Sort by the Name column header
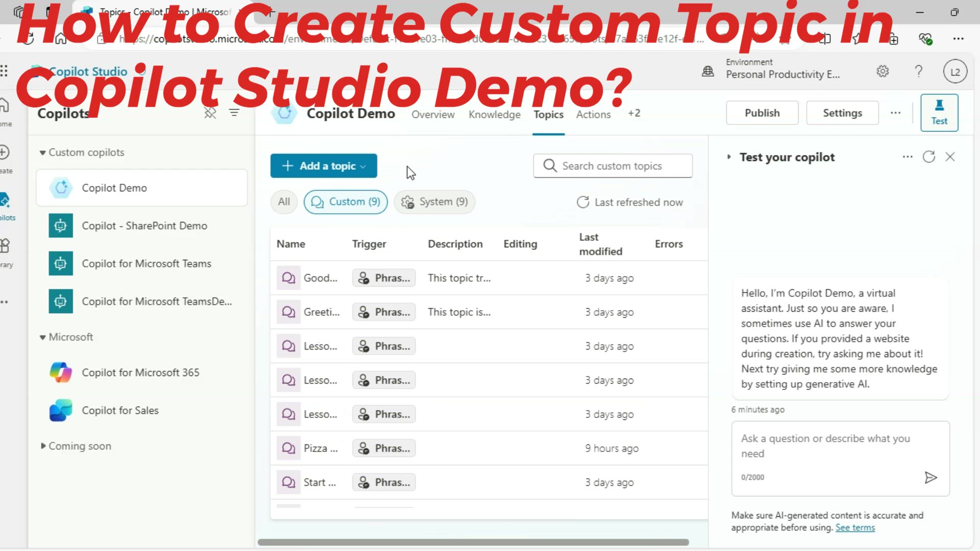 click(x=291, y=244)
